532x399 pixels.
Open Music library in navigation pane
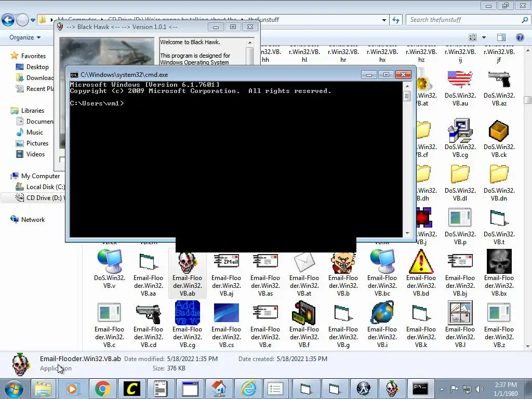pyautogui.click(x=35, y=132)
